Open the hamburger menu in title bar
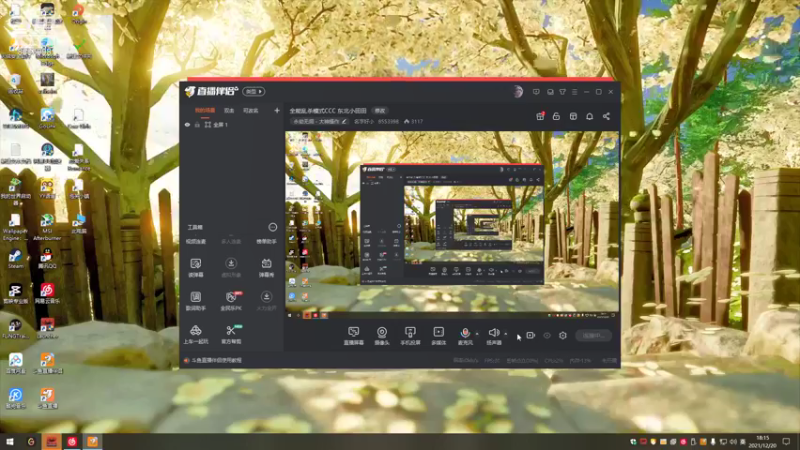The image size is (800, 450). [574, 92]
